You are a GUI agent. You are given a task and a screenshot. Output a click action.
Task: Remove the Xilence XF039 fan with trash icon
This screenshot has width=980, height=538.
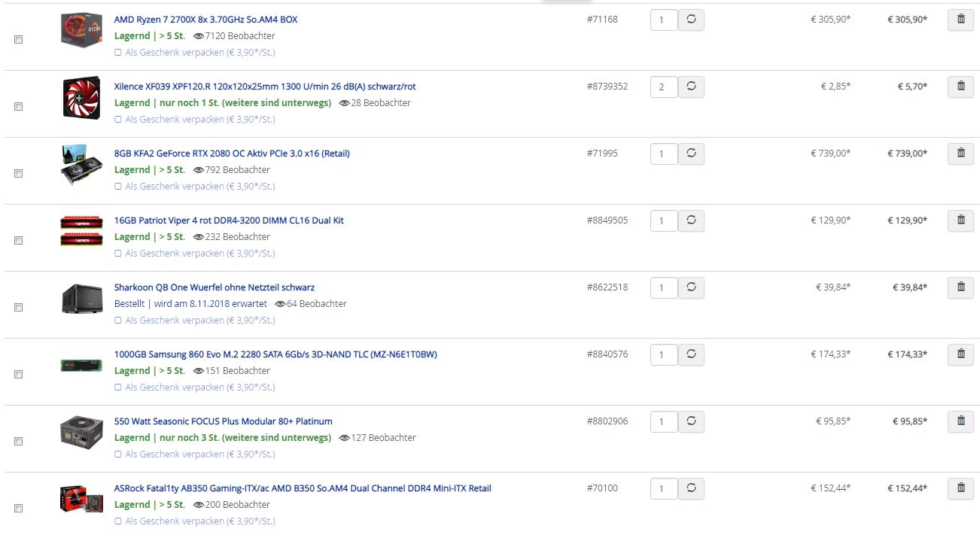(x=960, y=87)
